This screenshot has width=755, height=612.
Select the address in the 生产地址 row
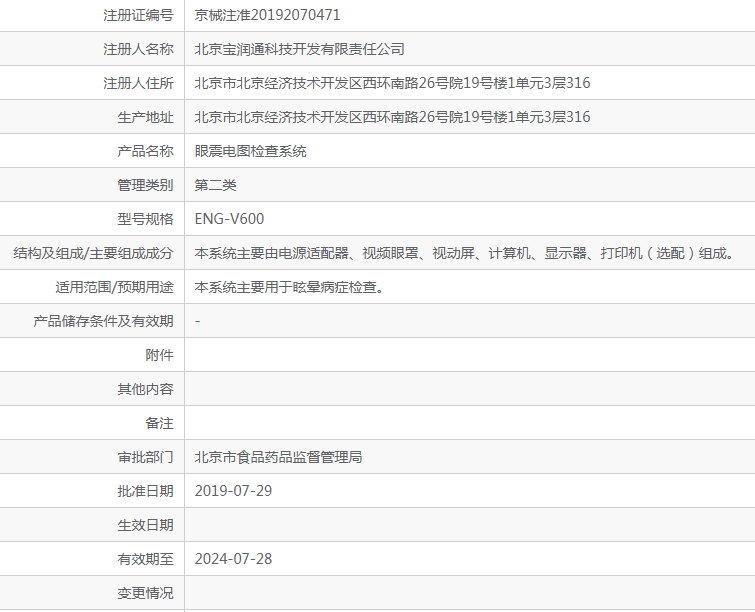coord(392,117)
